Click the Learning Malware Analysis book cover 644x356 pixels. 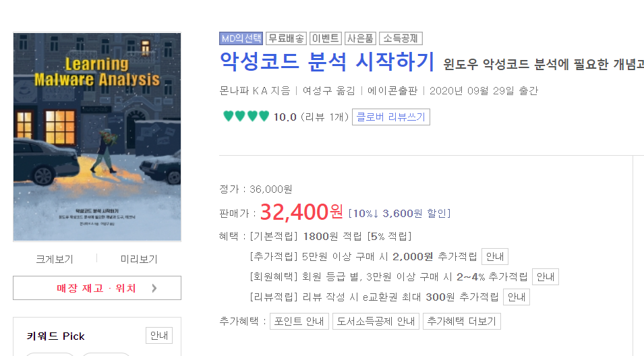click(x=97, y=137)
